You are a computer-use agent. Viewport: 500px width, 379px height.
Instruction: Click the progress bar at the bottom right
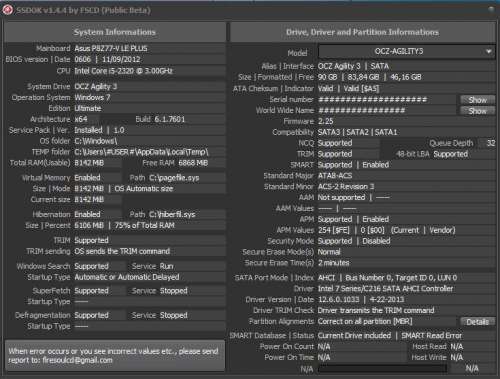(x=382, y=368)
